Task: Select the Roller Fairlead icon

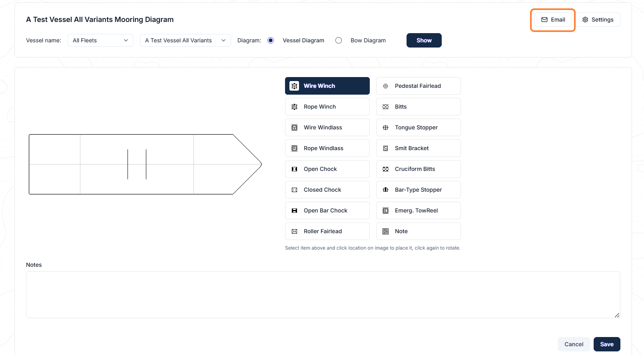Action: point(295,231)
